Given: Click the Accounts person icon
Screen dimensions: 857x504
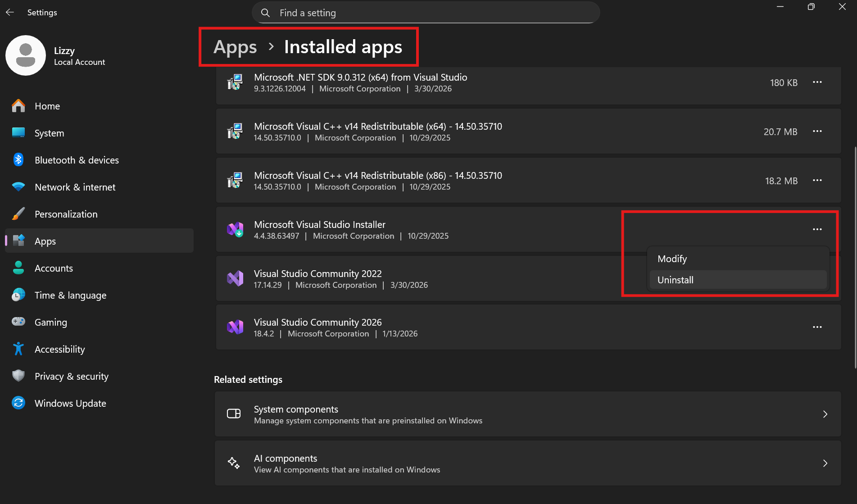Looking at the screenshot, I should [18, 268].
